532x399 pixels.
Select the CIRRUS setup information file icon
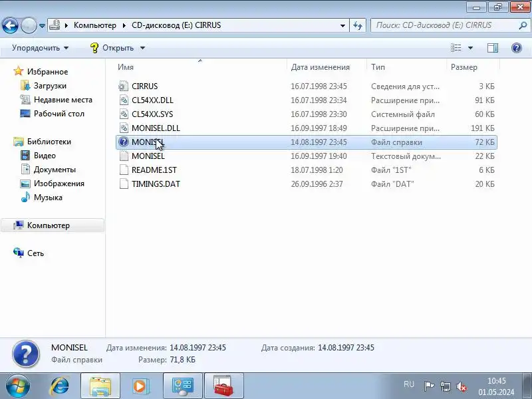[124, 86]
